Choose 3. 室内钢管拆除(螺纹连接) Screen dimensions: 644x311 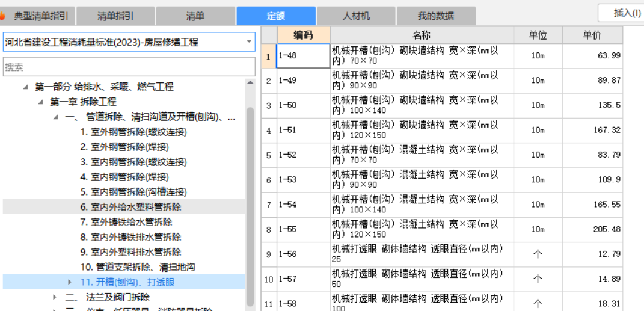tap(134, 162)
